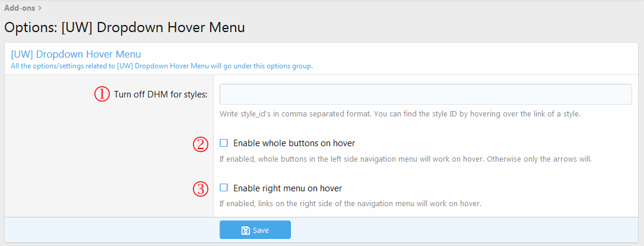Focus the Turn off DHM for styles field
This screenshot has width=644, height=246.
(426, 94)
